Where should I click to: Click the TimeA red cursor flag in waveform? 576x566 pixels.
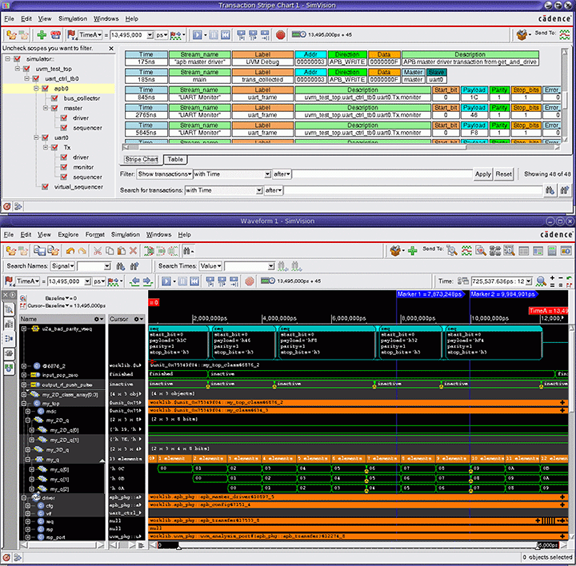click(x=548, y=311)
